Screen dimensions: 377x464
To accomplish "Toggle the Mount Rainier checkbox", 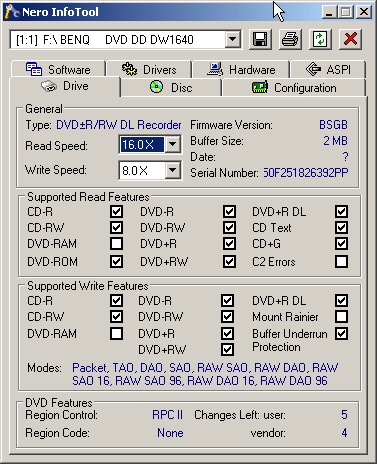I will (341, 316).
